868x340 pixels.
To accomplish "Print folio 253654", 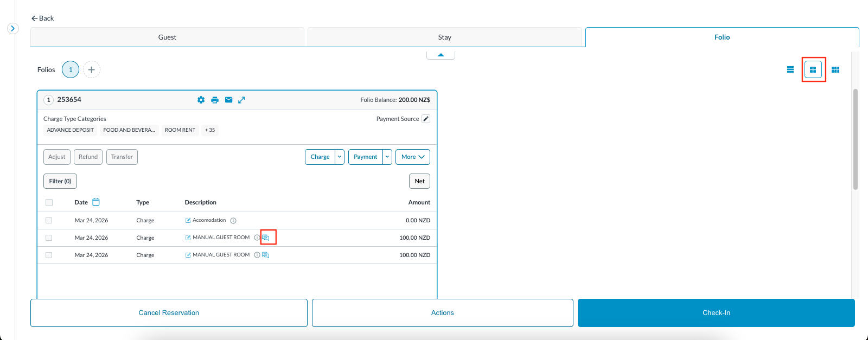I will 215,100.
